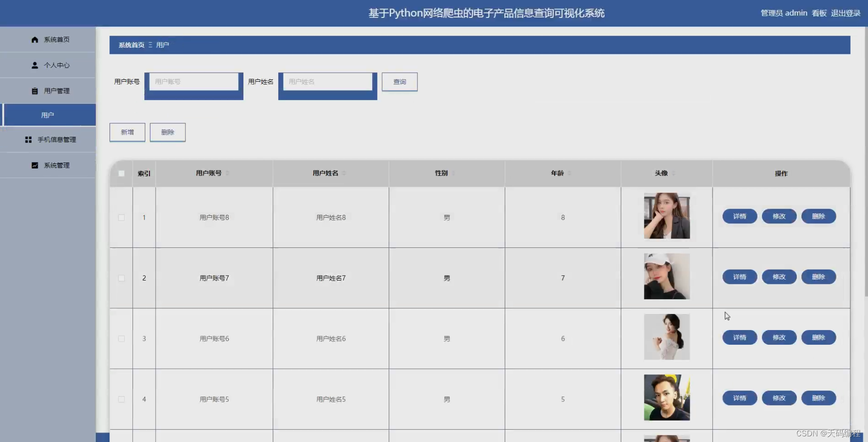Image resolution: width=868 pixels, height=442 pixels.
Task: Check the box for row 用户账号6
Action: click(x=121, y=339)
